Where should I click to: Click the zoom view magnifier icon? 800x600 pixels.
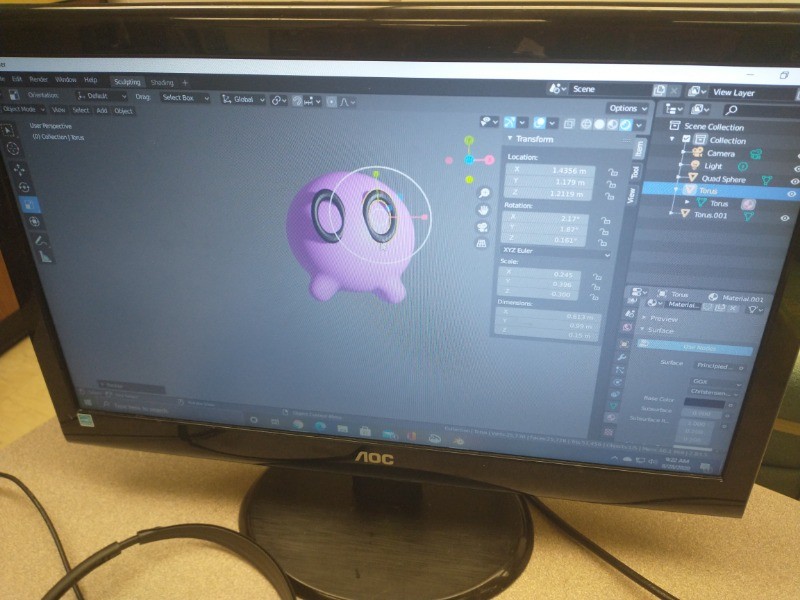coord(484,192)
